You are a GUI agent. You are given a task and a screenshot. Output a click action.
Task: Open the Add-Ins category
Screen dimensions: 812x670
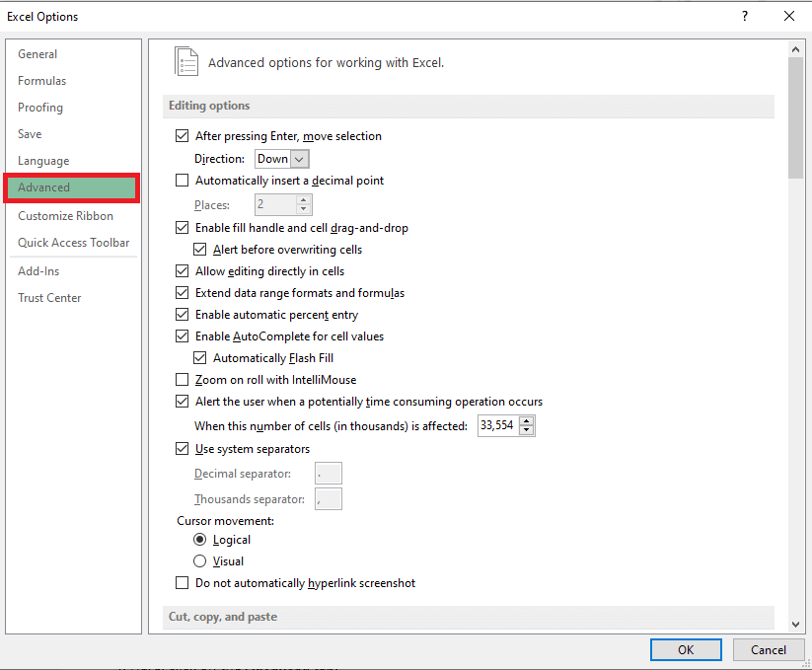(x=38, y=270)
